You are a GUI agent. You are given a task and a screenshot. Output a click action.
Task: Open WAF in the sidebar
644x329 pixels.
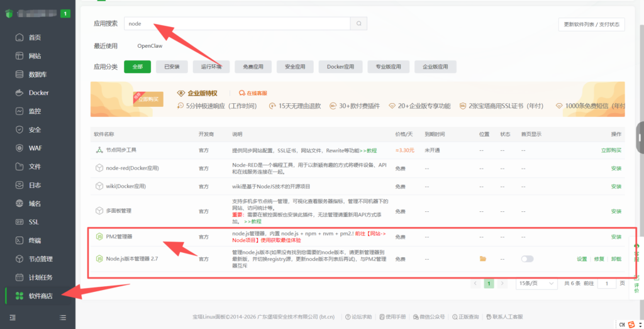[35, 148]
